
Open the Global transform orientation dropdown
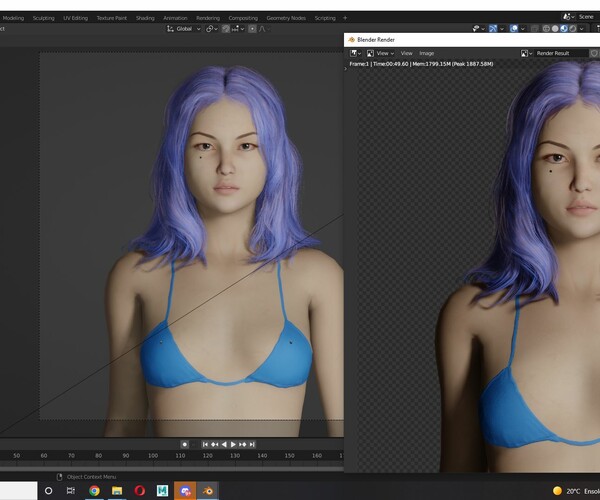pyautogui.click(x=184, y=29)
